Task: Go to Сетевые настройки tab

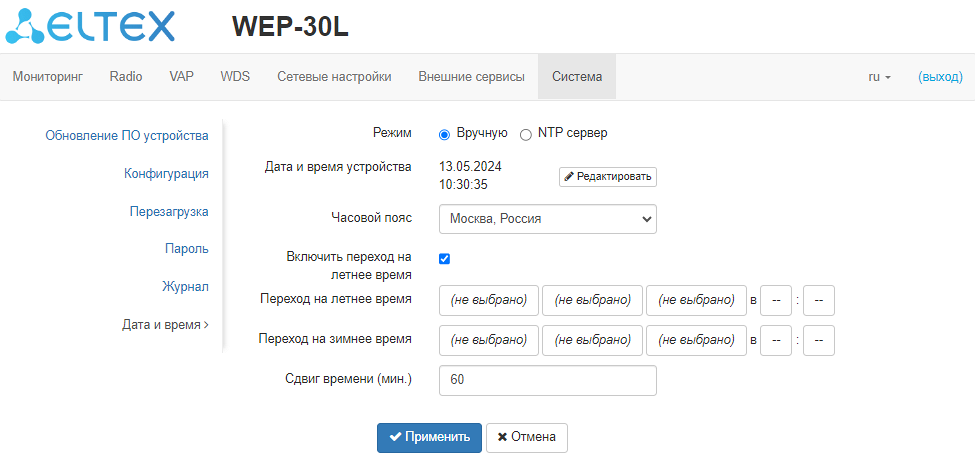Action: coord(334,77)
